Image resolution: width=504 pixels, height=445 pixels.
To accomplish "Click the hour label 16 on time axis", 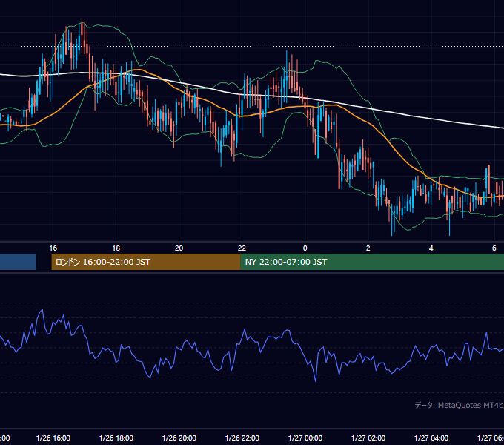I will tap(53, 248).
